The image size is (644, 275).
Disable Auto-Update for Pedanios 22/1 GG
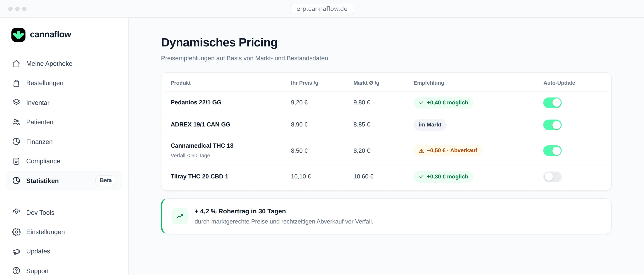(552, 103)
